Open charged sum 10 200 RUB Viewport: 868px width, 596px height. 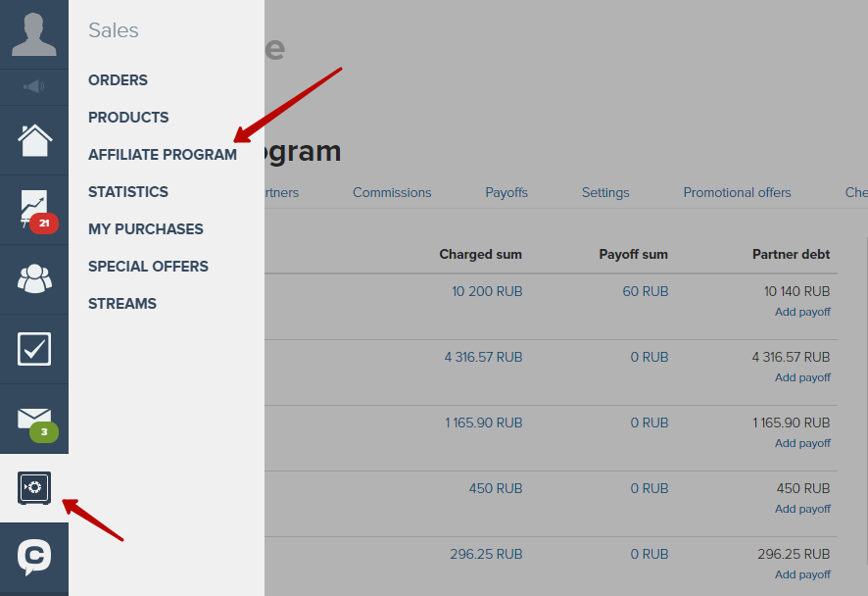[x=487, y=291]
